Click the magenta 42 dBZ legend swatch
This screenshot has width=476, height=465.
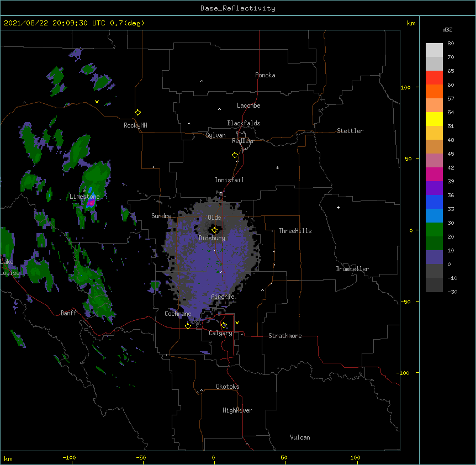434,174
